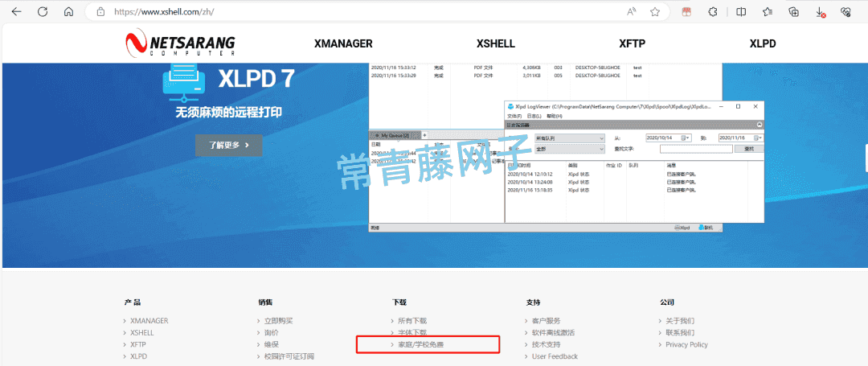Screen dimensions: 868x366
Task: Open the red shopping store toolbar icon
Action: [x=686, y=11]
